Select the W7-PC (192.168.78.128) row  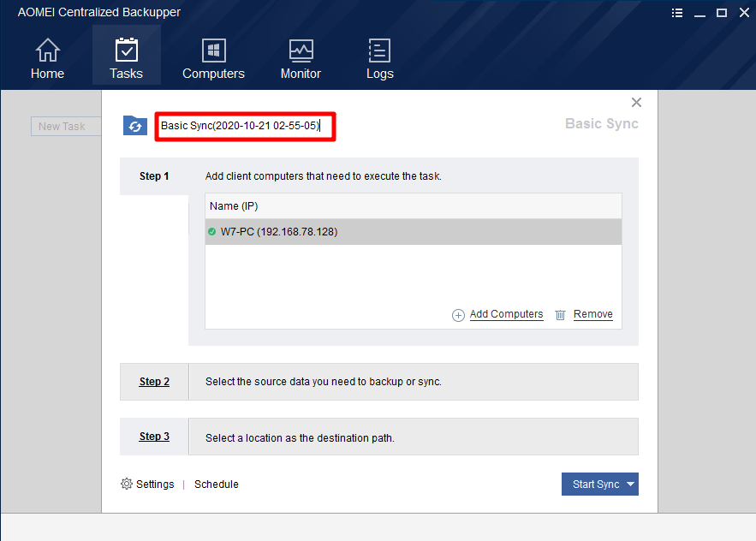point(414,232)
